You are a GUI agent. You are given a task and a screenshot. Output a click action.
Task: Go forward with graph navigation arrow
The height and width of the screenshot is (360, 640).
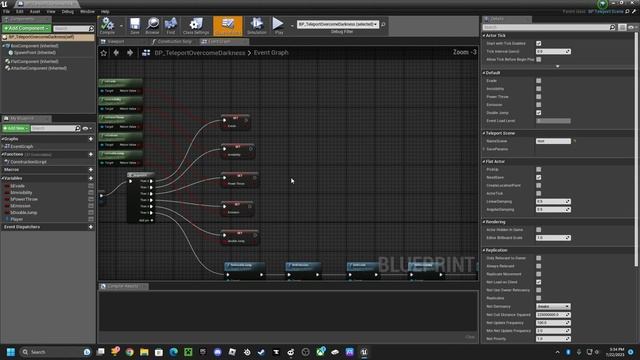(x=130, y=53)
